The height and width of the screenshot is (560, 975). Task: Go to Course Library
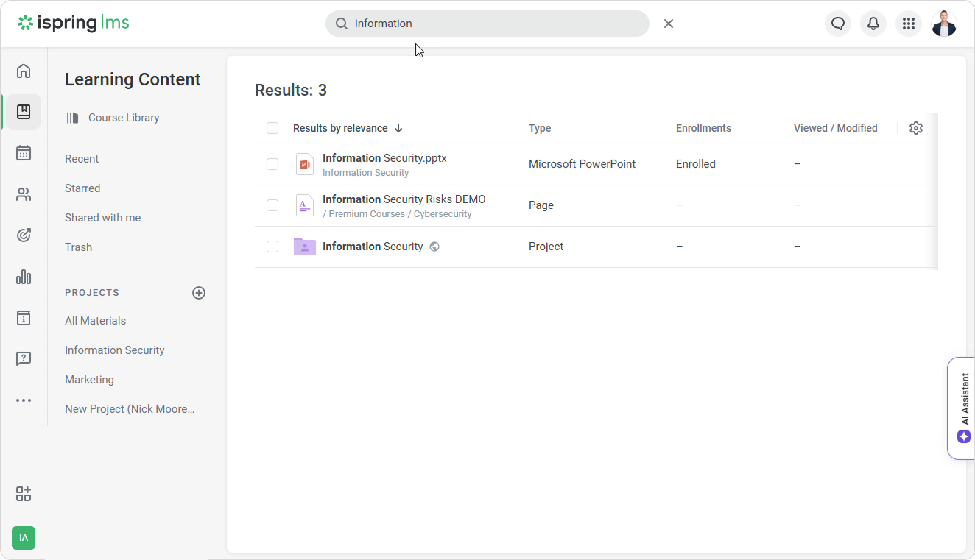[x=123, y=118]
